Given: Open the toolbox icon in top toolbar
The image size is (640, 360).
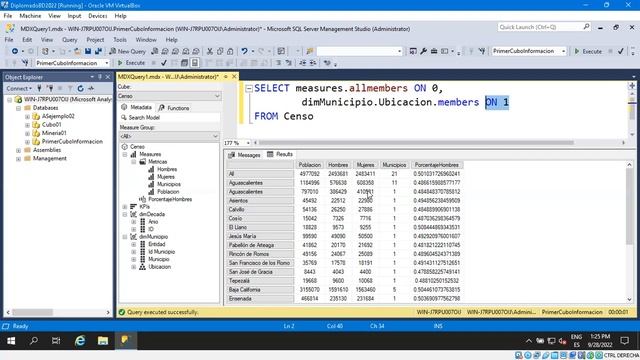Looking at the screenshot, I should (434, 51).
